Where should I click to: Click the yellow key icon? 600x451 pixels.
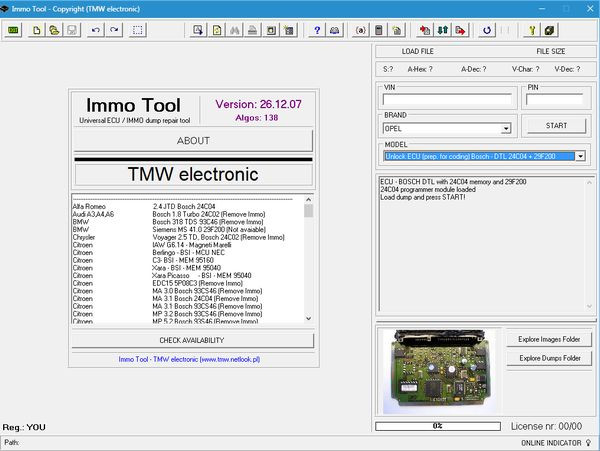click(532, 30)
